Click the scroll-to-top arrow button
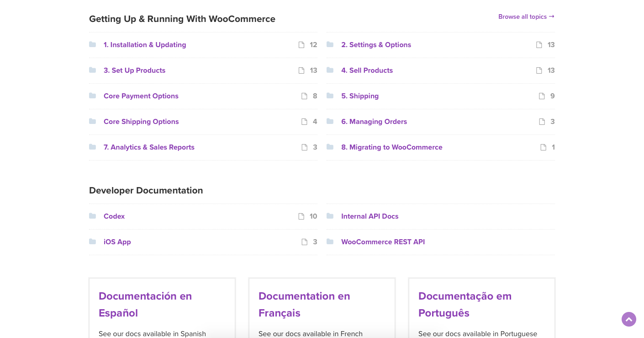644x338 pixels. [x=628, y=319]
